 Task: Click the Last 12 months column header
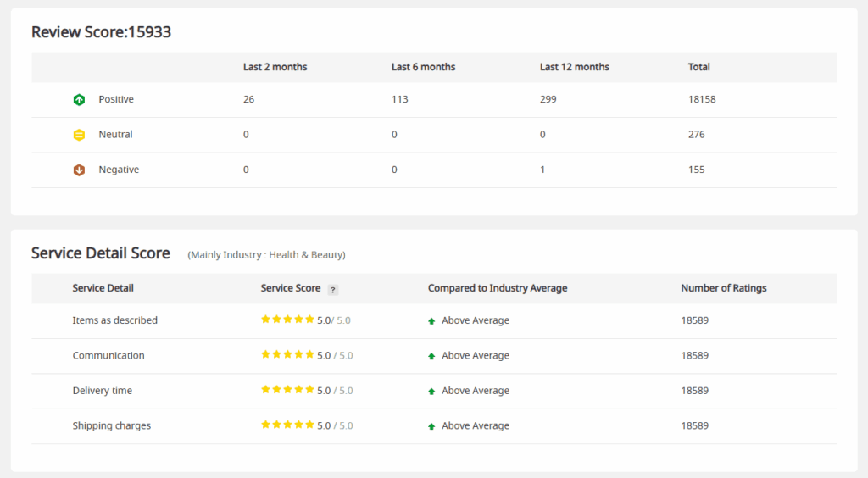(x=575, y=67)
